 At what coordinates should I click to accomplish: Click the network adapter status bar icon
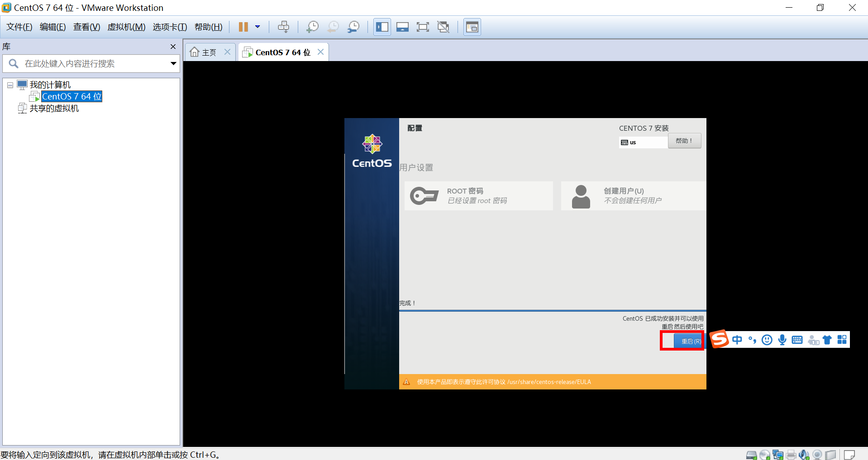coord(778,455)
